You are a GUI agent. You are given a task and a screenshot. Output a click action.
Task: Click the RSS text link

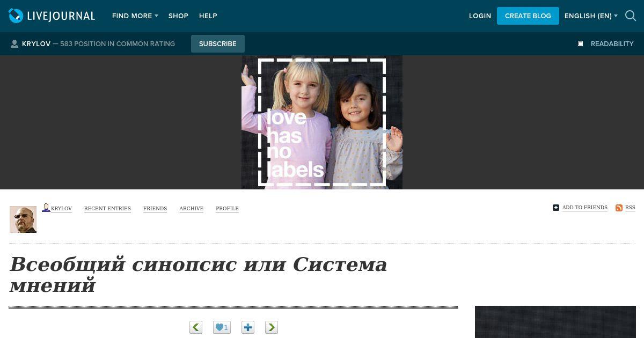pos(630,208)
